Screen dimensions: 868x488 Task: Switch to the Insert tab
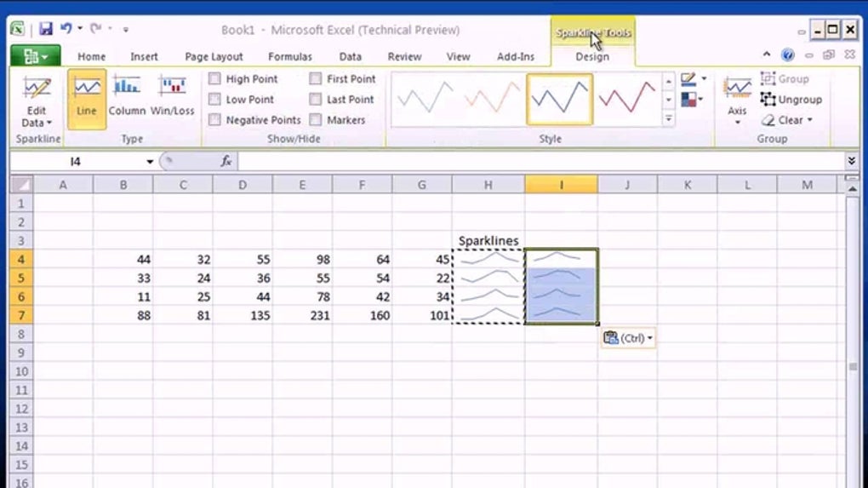pyautogui.click(x=144, y=56)
